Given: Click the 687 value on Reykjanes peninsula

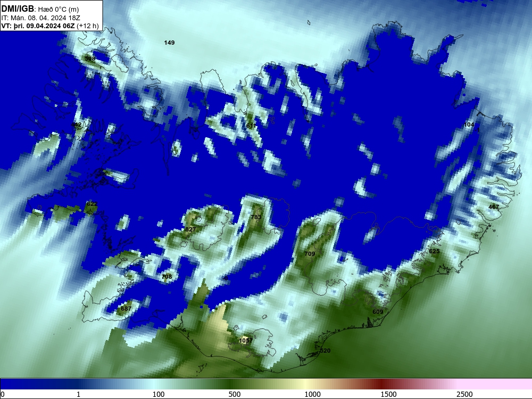Looking at the screenshot, I should click(126, 309).
